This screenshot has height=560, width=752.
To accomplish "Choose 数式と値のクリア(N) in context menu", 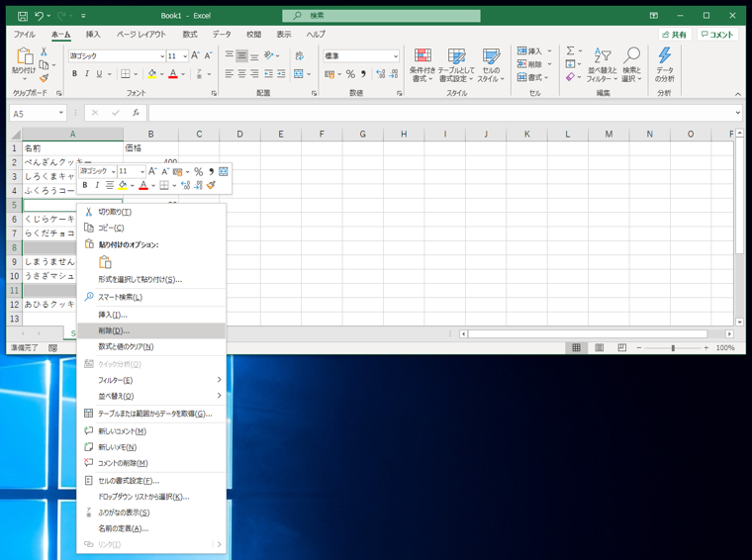I will (151, 346).
